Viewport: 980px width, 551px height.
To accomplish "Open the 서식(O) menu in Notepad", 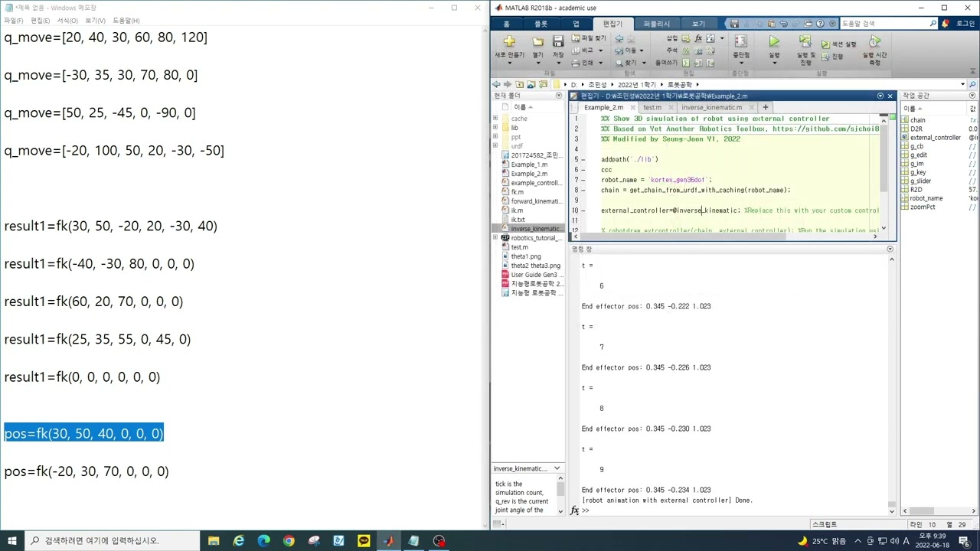I will [x=67, y=21].
